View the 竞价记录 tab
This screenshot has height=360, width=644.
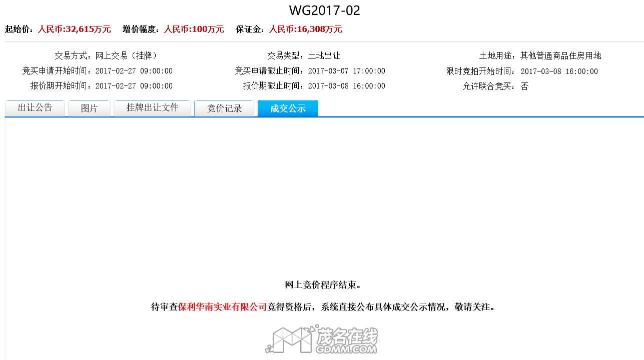(x=224, y=108)
